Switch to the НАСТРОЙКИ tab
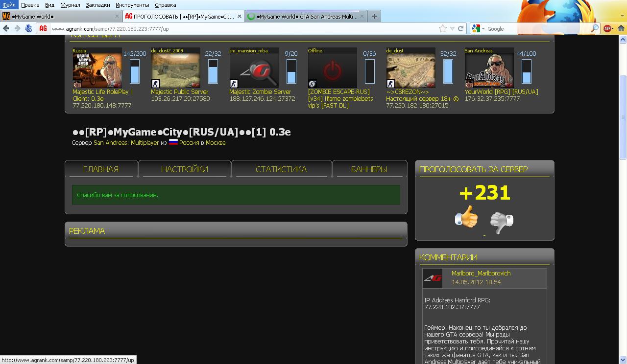Viewport: 627px width, 364px height. point(185,169)
